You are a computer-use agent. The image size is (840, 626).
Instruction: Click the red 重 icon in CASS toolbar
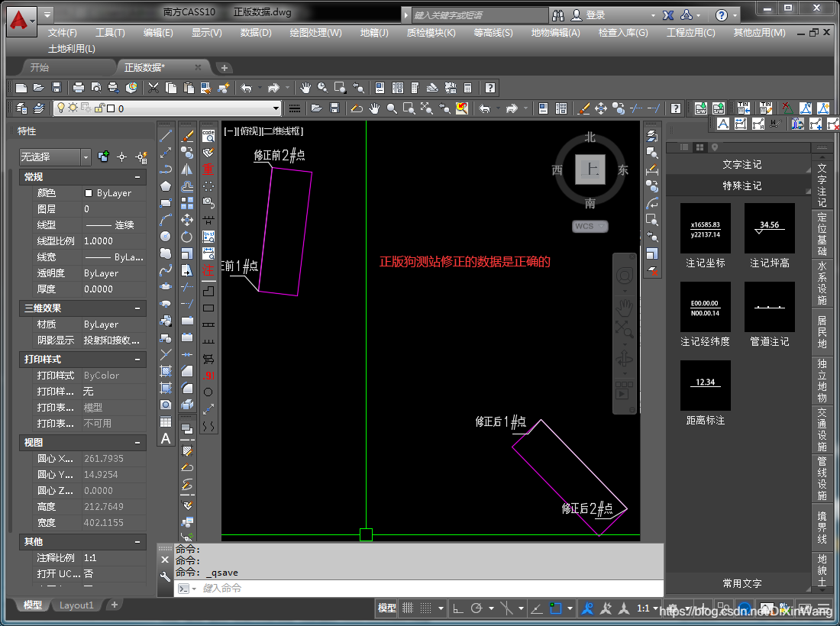coord(208,169)
